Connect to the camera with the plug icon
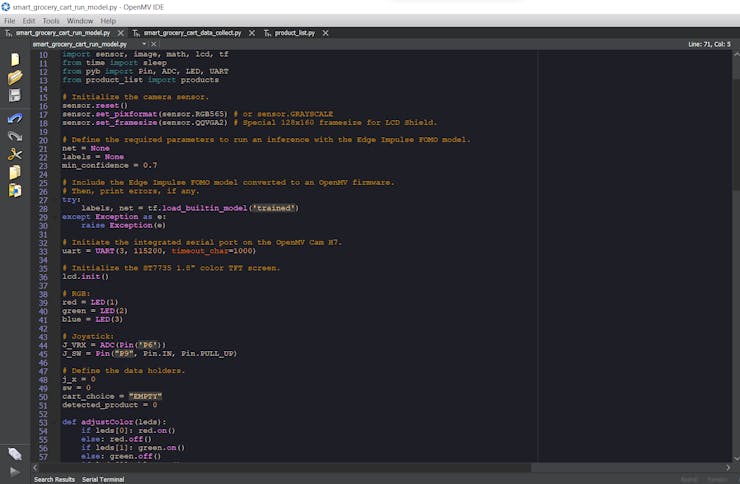 pos(14,454)
